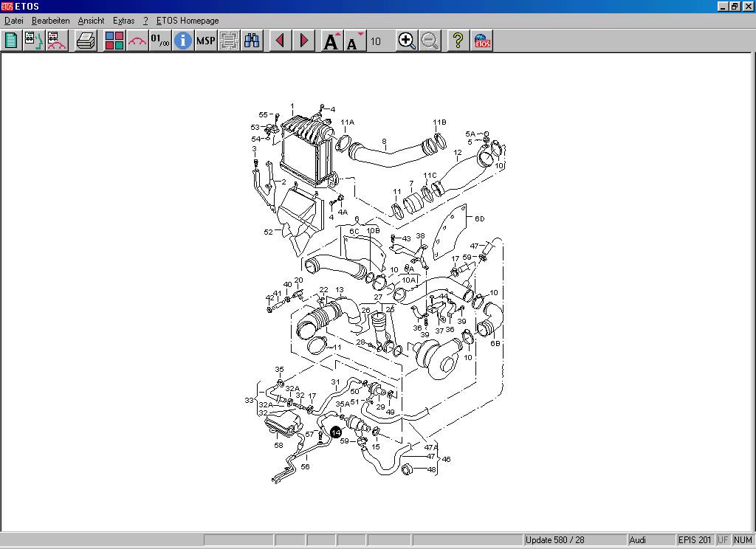Go to next page with red right arrow
The width and height of the screenshot is (756, 549).
pyautogui.click(x=303, y=41)
